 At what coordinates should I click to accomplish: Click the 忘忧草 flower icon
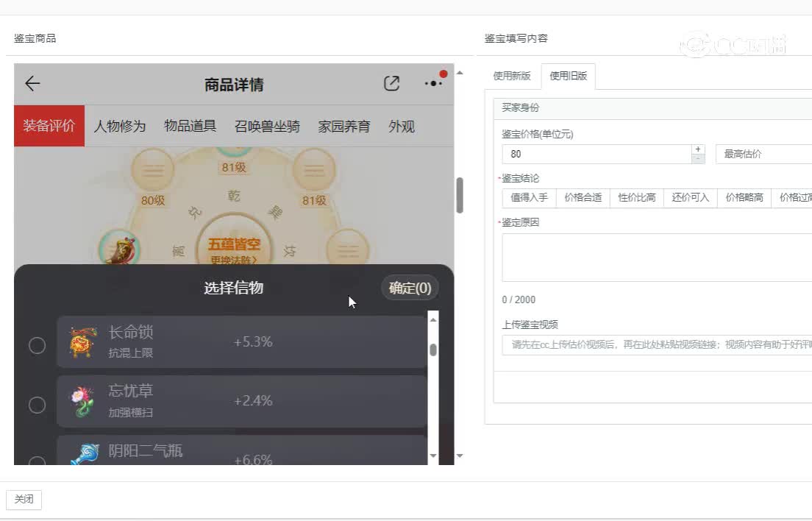[83, 401]
